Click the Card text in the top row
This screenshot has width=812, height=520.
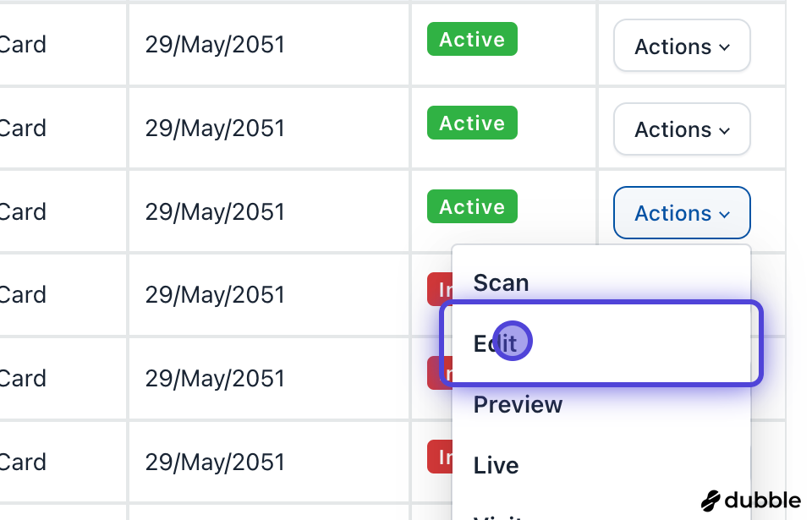[24, 45]
